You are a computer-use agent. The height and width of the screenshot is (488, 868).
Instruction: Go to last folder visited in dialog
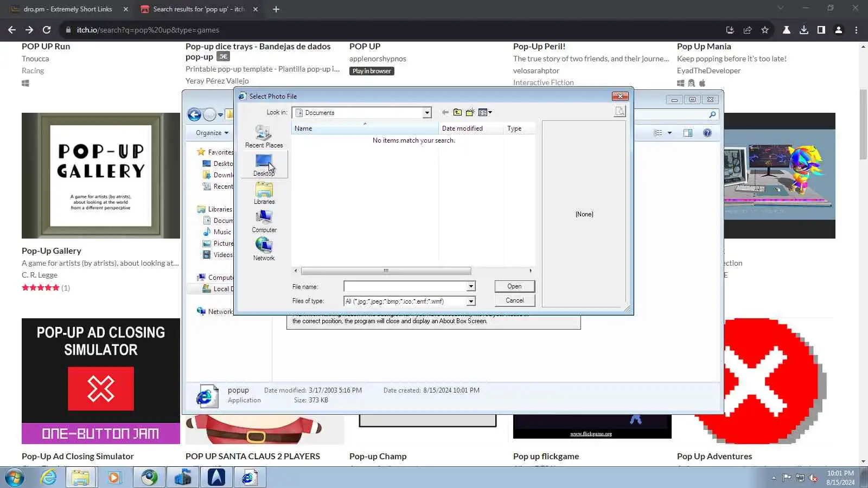pyautogui.click(x=445, y=112)
